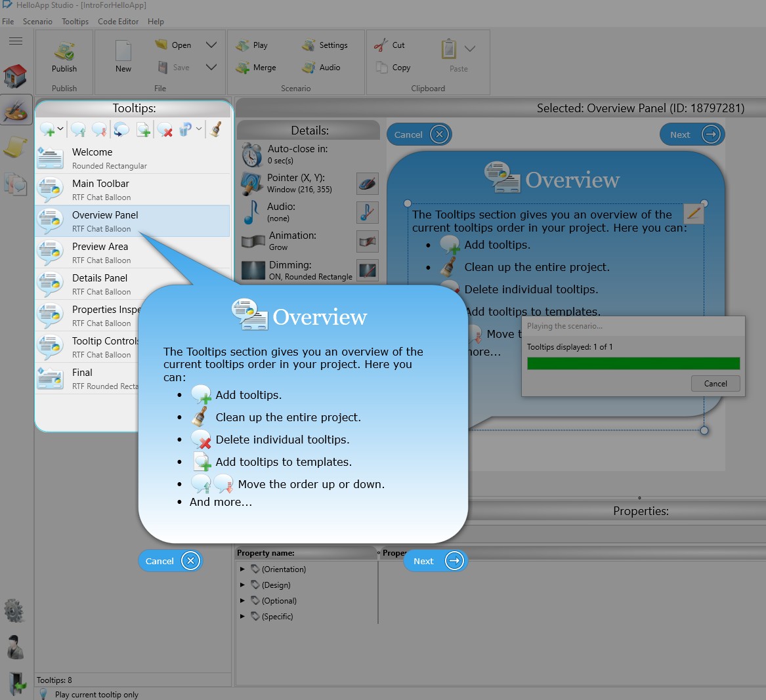Click the Add tooltip balloon icon
The width and height of the screenshot is (766, 700).
[x=48, y=129]
